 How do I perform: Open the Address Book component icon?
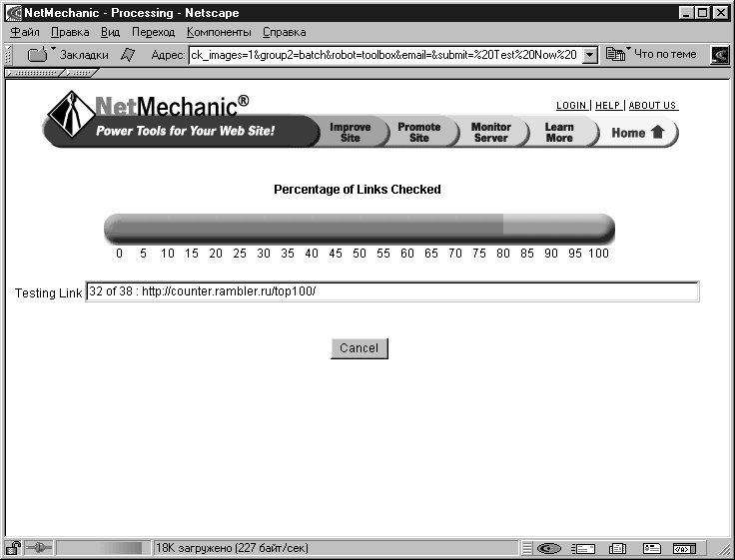(651, 548)
